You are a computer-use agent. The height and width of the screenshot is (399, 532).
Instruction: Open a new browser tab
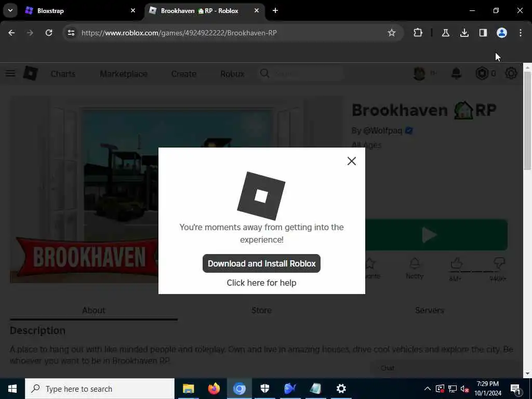click(275, 10)
